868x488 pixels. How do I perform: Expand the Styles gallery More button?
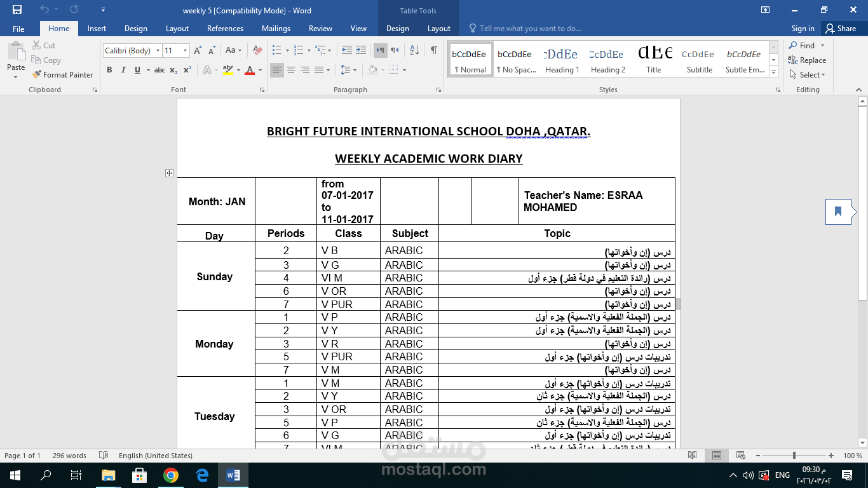point(774,72)
